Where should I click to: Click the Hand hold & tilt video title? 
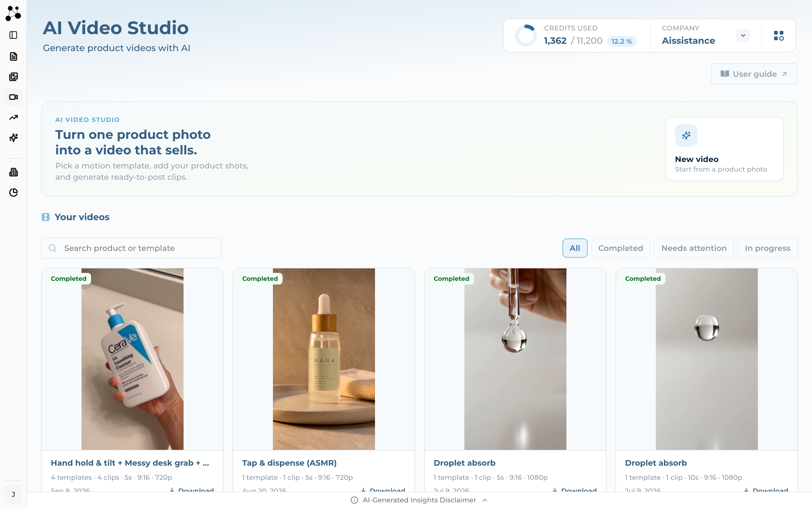tap(130, 463)
